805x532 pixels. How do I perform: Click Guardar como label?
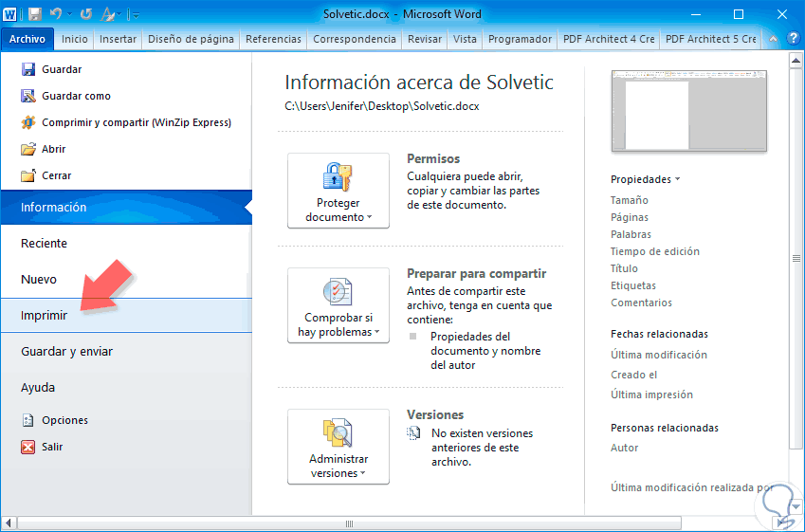(76, 96)
